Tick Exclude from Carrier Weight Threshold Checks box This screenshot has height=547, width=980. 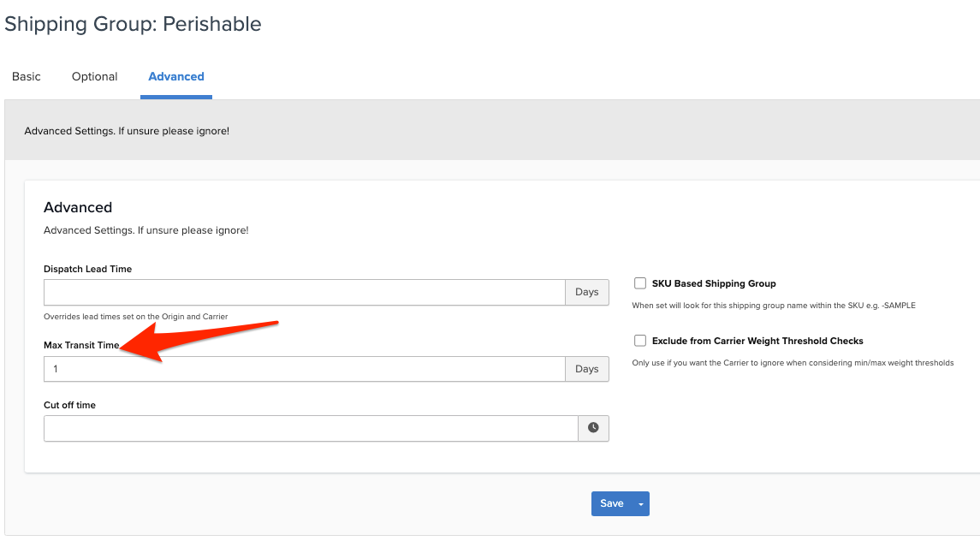[640, 341]
